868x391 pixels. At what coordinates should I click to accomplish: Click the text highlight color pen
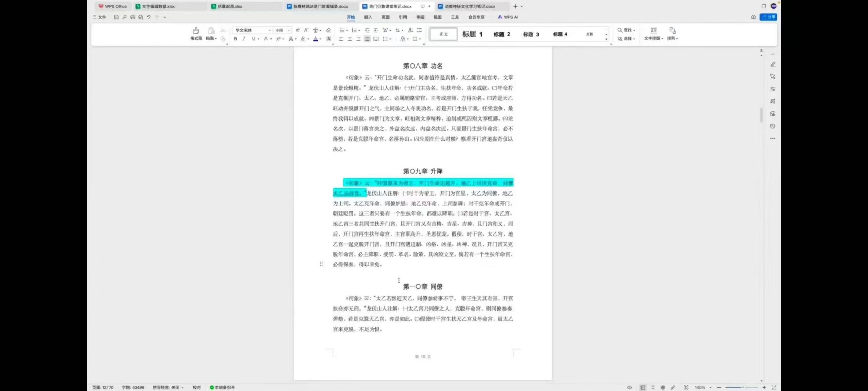(x=303, y=39)
